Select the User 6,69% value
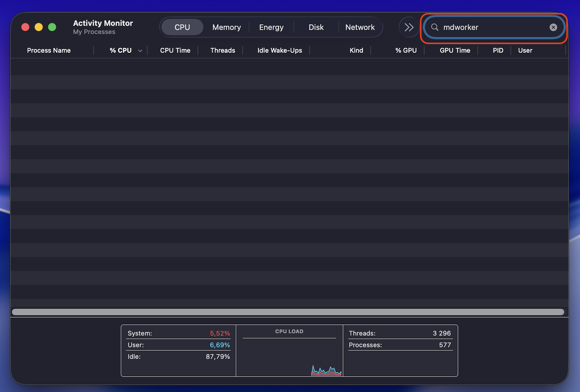The height and width of the screenshot is (392, 580). pyautogui.click(x=220, y=345)
